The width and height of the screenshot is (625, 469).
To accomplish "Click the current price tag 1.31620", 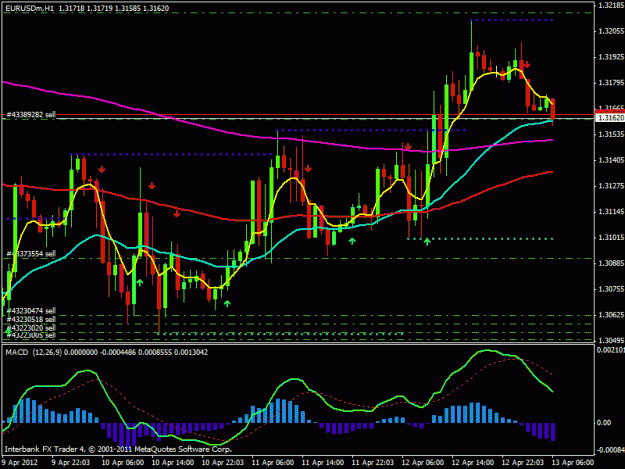I will point(611,118).
